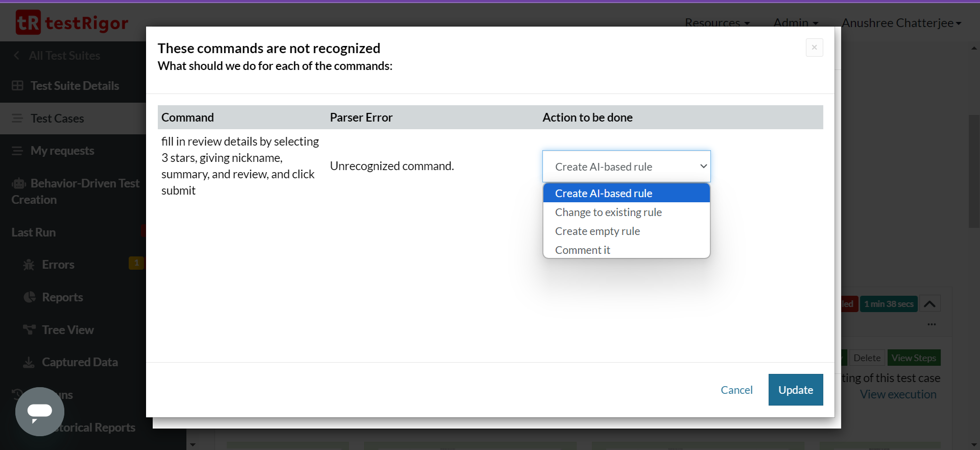Viewport: 980px width, 450px height.
Task: Click the Behavior-Driven Test Creation robot icon
Action: pos(19,183)
